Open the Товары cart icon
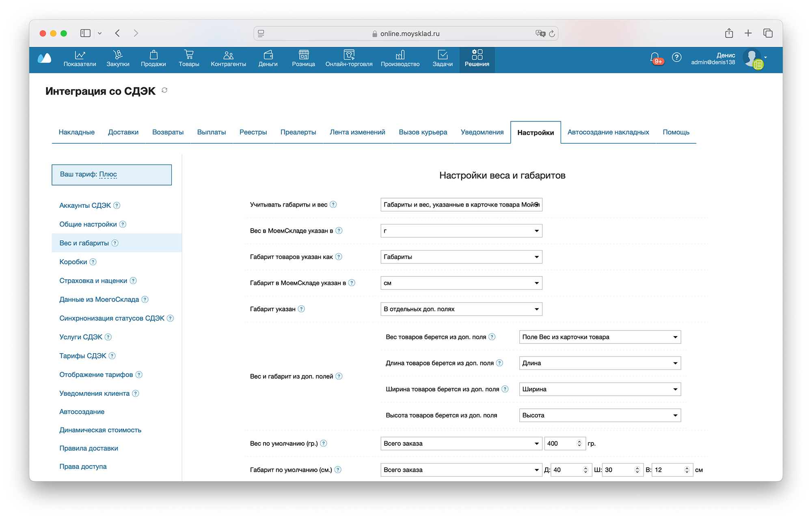Viewport: 812px width, 520px height. pyautogui.click(x=189, y=55)
